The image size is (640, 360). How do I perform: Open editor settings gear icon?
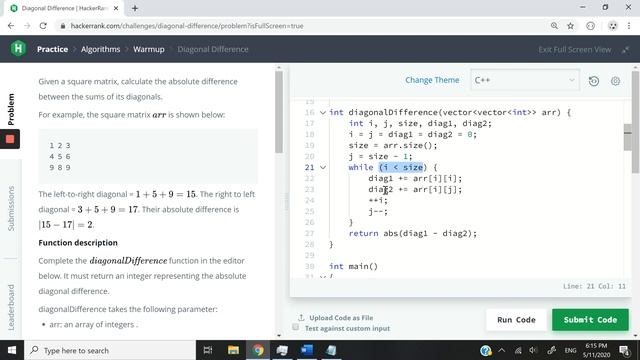click(x=615, y=81)
